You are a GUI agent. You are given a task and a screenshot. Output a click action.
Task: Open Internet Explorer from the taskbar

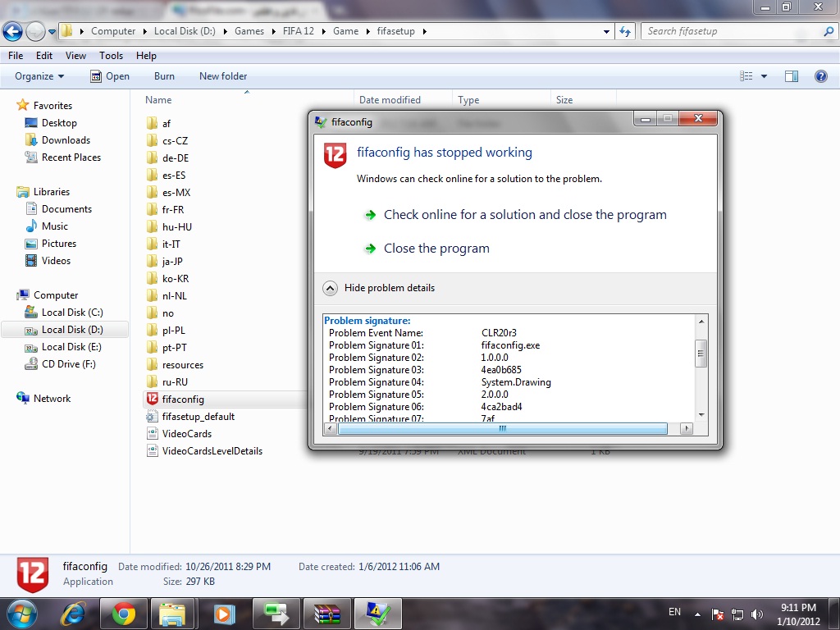pos(73,614)
